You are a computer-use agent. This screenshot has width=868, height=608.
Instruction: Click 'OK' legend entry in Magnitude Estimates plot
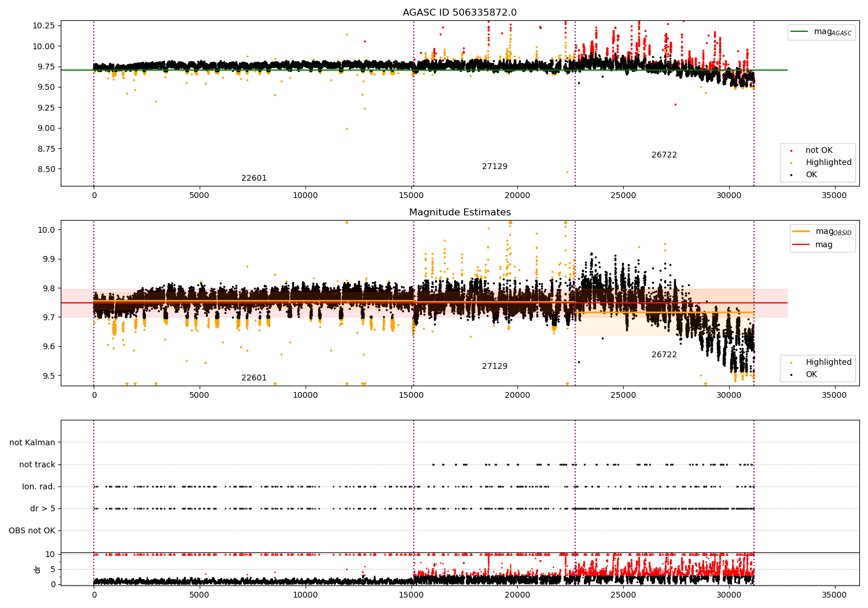tap(811, 375)
